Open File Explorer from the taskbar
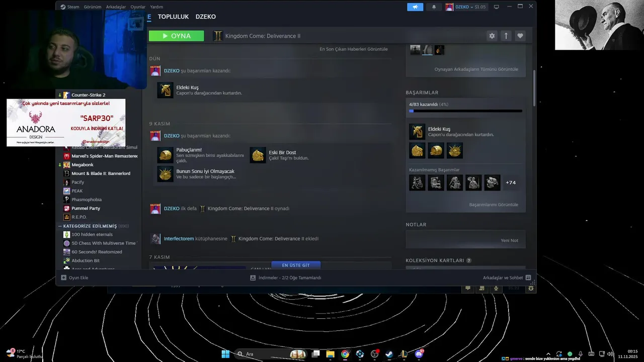Image resolution: width=644 pixels, height=362 pixels. click(330, 354)
